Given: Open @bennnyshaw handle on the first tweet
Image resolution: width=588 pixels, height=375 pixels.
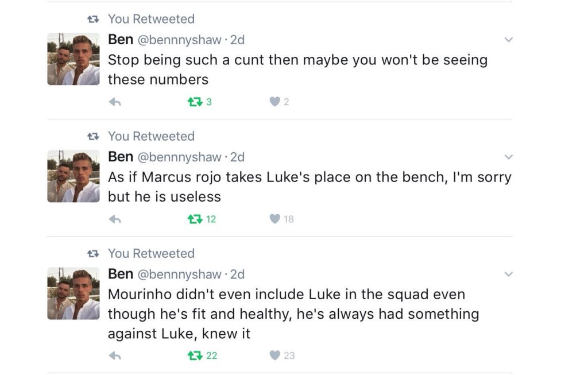Looking at the screenshot, I should click(x=179, y=40).
